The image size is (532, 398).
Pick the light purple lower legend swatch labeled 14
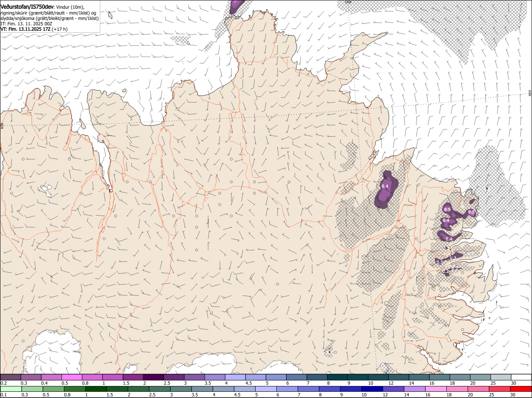tap(415, 389)
